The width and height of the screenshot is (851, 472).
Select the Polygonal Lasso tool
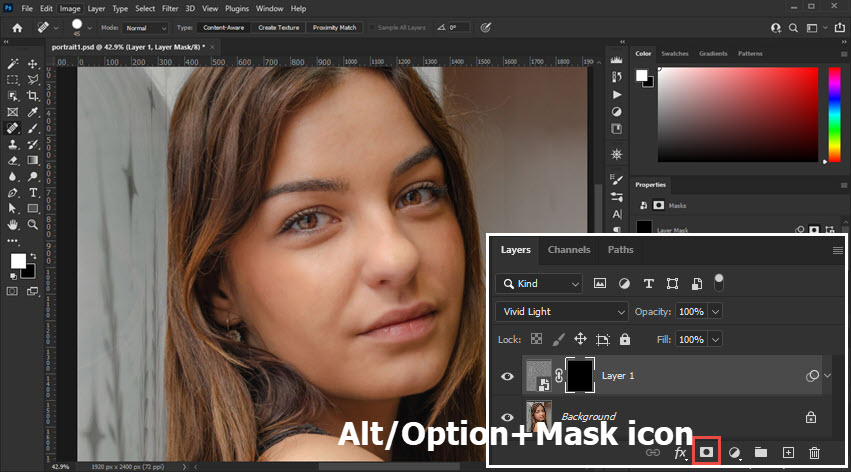(33, 80)
